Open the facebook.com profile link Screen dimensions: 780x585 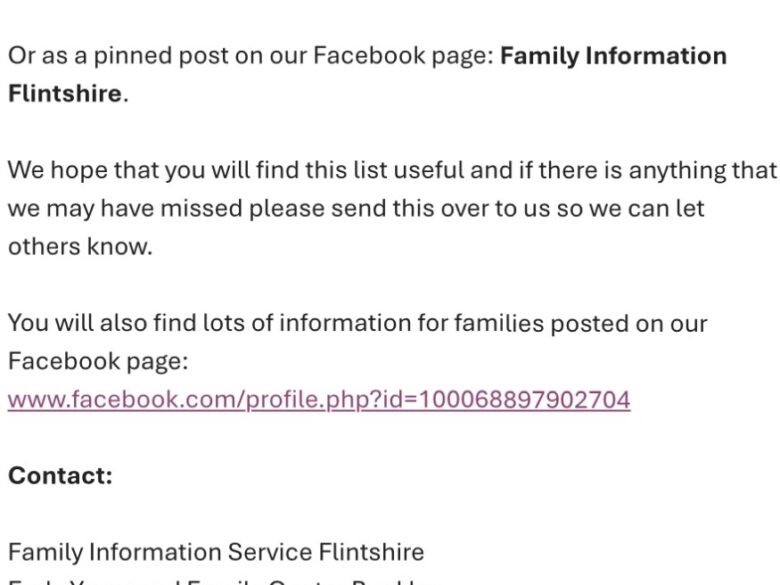coord(318,400)
